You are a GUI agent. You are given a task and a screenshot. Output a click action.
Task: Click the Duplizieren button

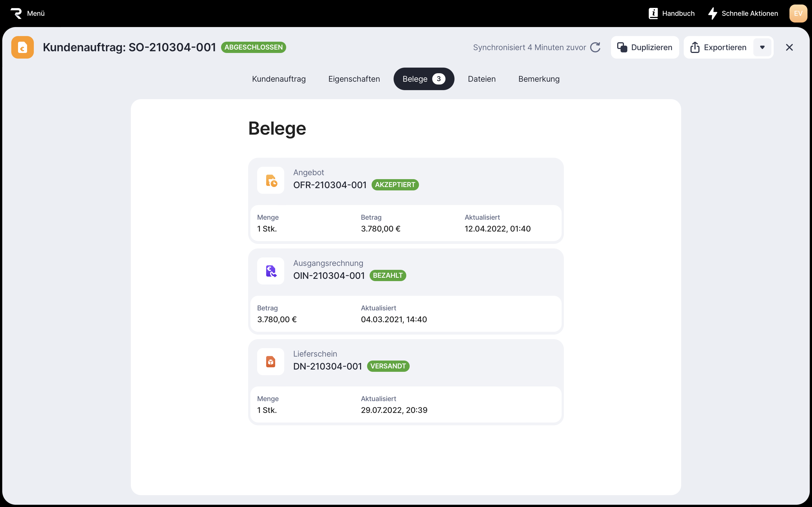(x=645, y=47)
